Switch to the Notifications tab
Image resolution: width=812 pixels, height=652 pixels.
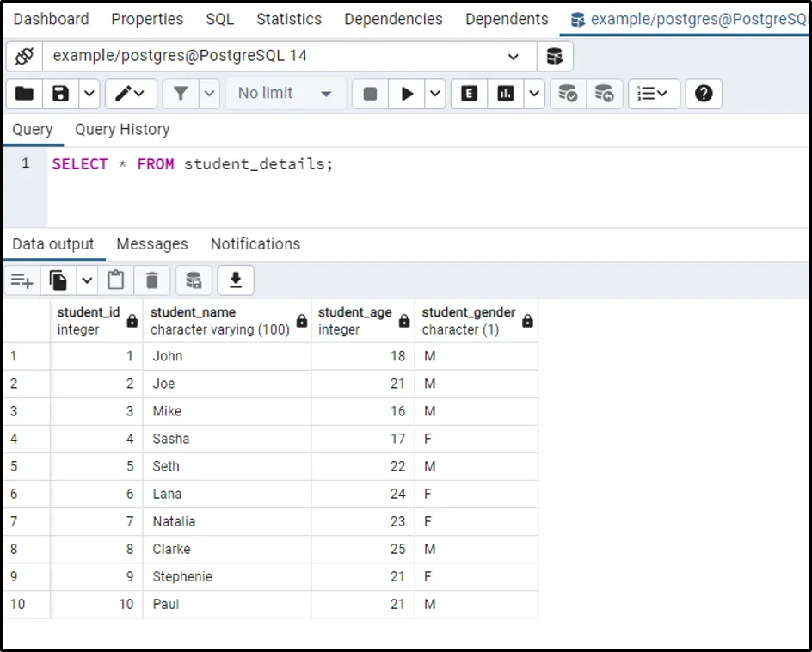point(255,244)
